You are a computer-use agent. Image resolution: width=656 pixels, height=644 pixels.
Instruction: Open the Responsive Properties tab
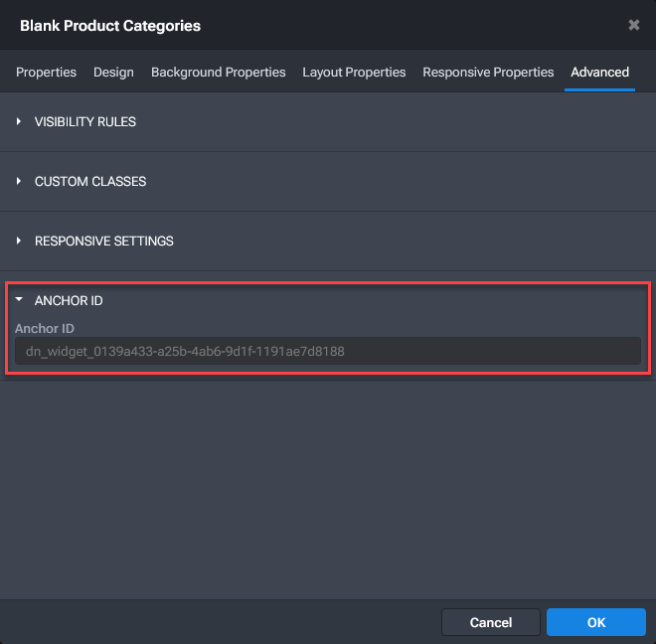click(488, 73)
